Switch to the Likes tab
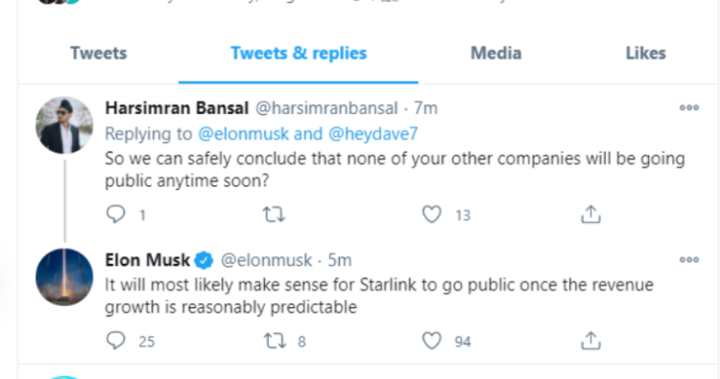Viewport: 720px width, 379px height. pos(646,53)
